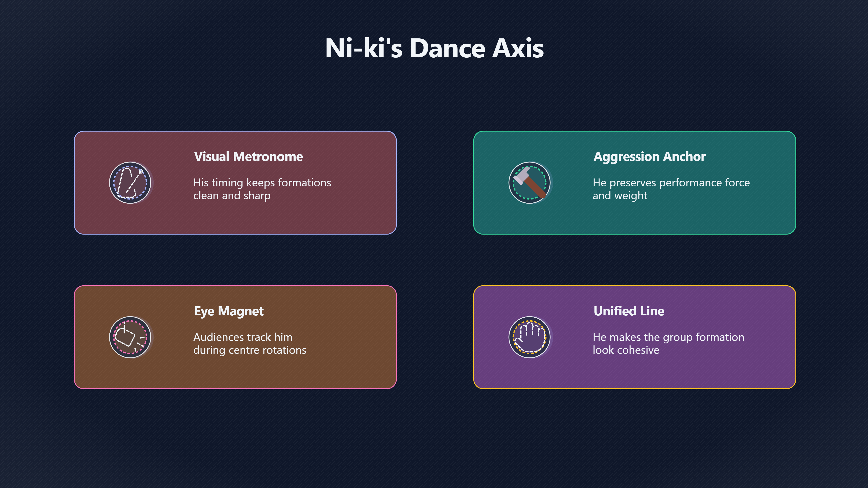This screenshot has width=868, height=488.
Task: Click text "Audiences track him during centre rotations"
Action: pos(250,343)
